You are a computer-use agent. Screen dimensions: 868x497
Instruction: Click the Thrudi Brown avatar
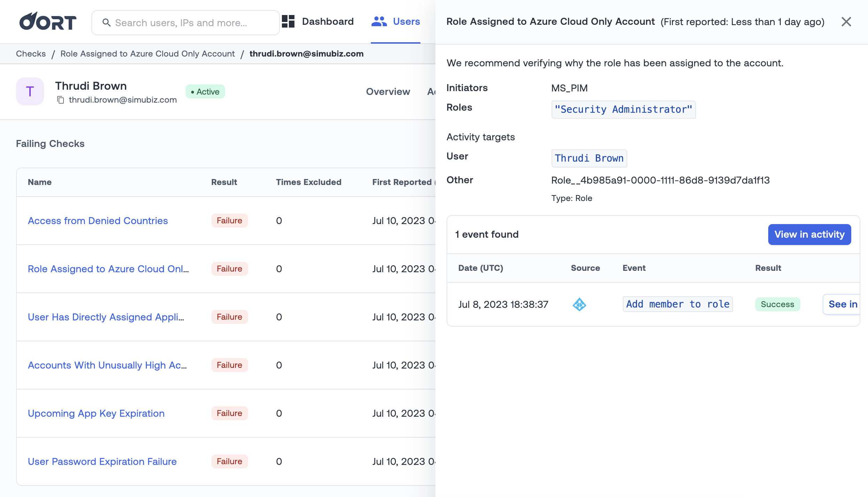pos(30,91)
